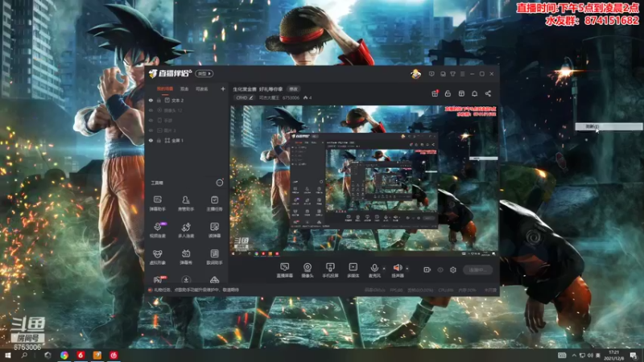The image size is (644, 362).
Task: Add a 多媒体 multimedia source
Action: [x=353, y=270]
